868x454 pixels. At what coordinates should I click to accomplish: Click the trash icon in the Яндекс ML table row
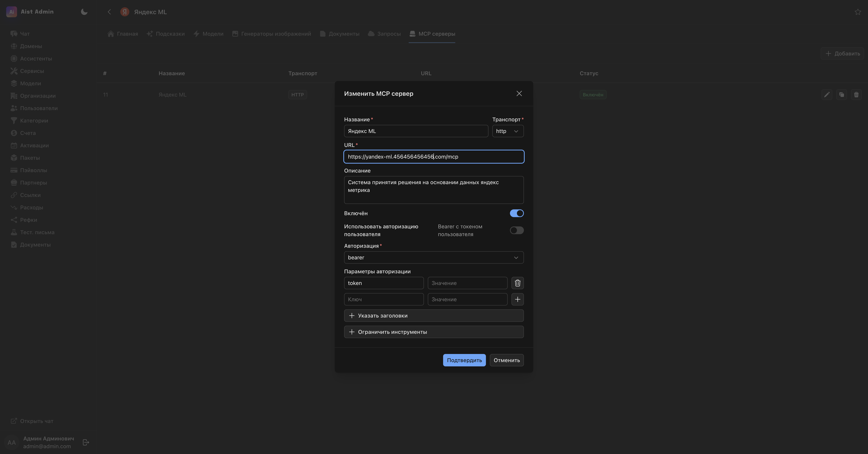coord(856,95)
